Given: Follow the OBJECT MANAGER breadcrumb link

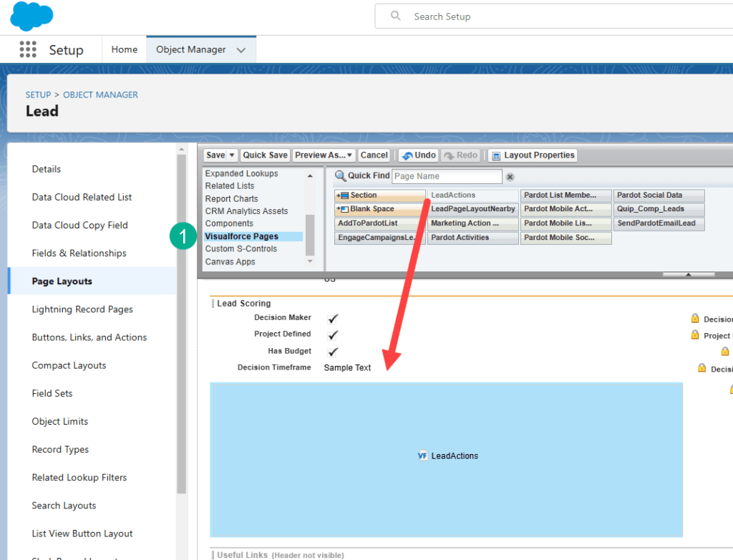Looking at the screenshot, I should click(100, 95).
